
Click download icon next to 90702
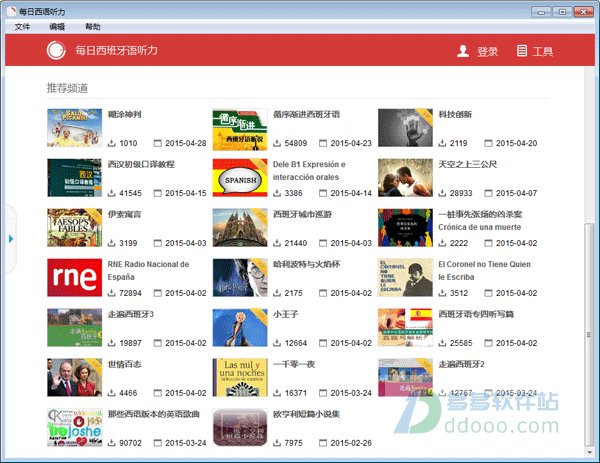[111, 443]
